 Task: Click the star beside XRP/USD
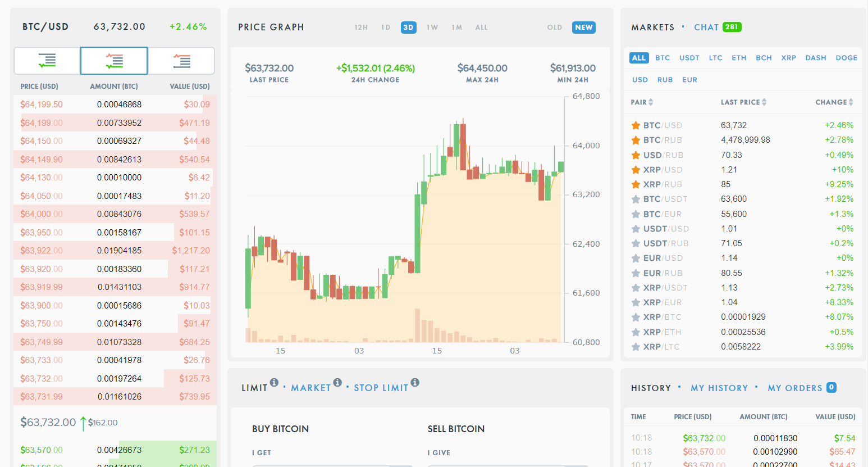(x=636, y=170)
